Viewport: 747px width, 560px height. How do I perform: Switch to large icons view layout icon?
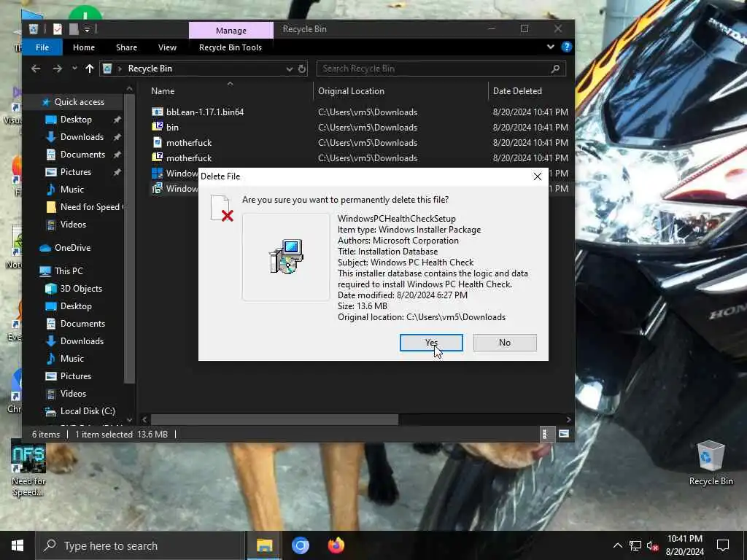click(564, 434)
